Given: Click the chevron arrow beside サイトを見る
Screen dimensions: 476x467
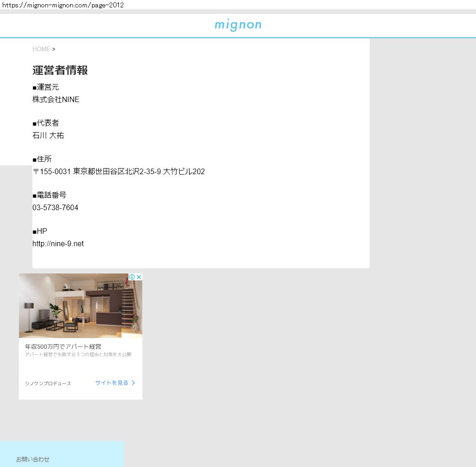Looking at the screenshot, I should point(134,383).
